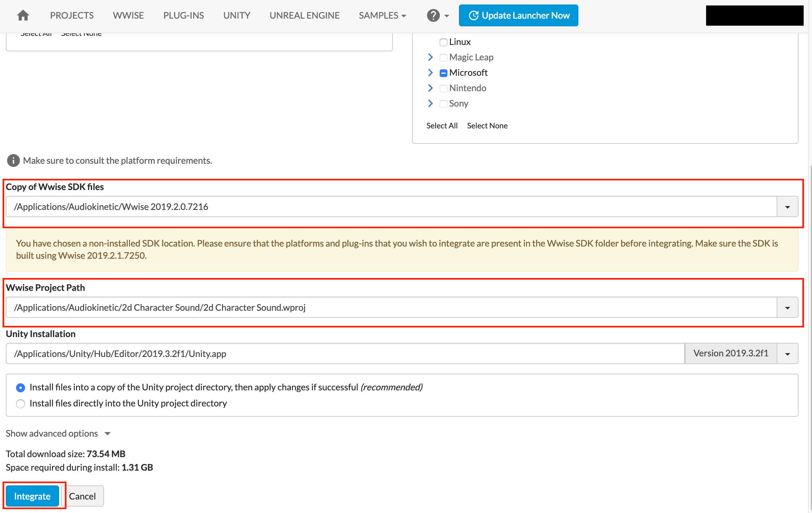812x513 pixels.
Task: Expand the Magic Leap platform tree
Action: (430, 57)
